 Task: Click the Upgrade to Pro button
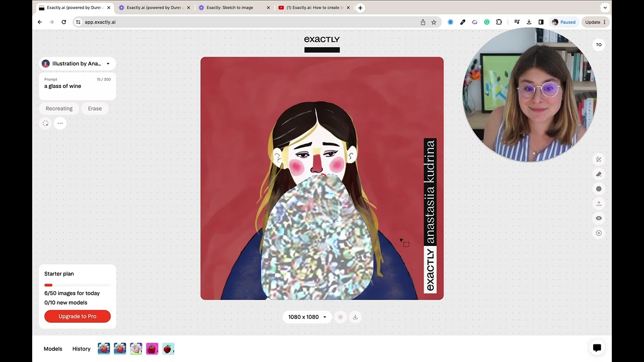point(77,316)
